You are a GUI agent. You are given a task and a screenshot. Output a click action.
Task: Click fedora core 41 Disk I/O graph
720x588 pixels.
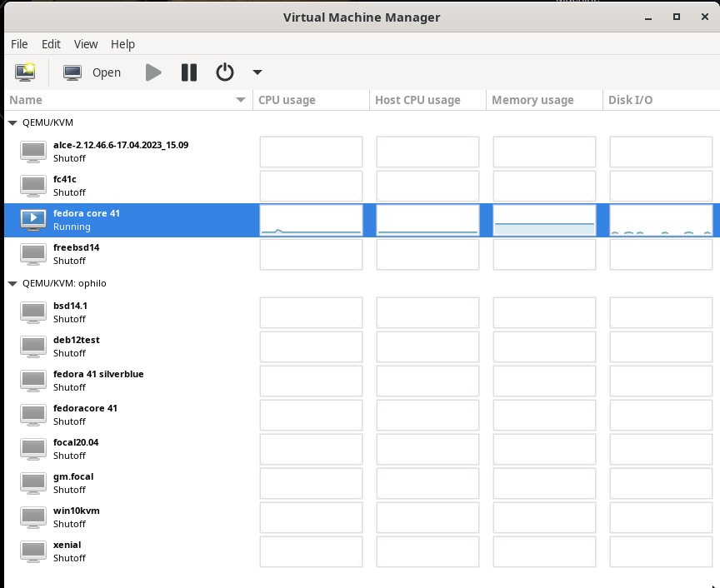tap(661, 221)
